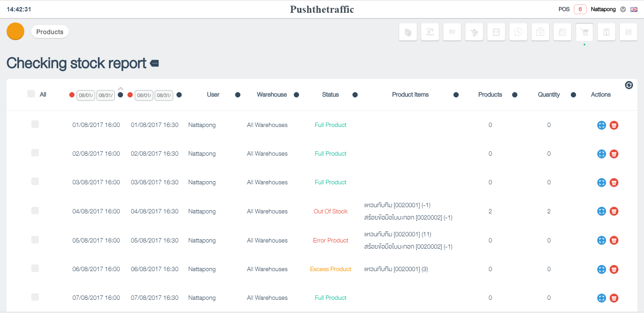The image size is (644, 313).
Task: Click the shopping cart toolbar icon
Action: pyautogui.click(x=584, y=32)
